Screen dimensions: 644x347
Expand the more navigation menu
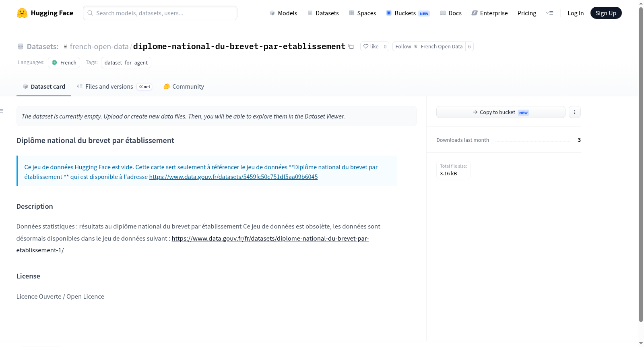[549, 13]
